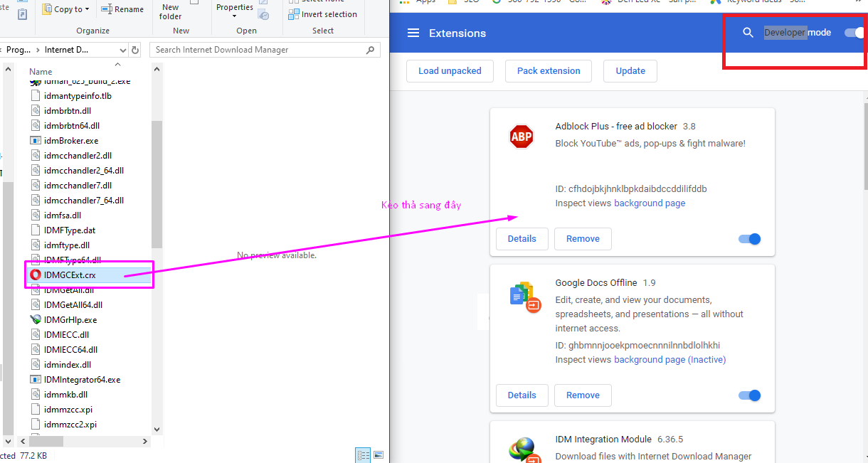Image resolution: width=868 pixels, height=463 pixels.
Task: Click the Update extensions button
Action: [x=630, y=71]
